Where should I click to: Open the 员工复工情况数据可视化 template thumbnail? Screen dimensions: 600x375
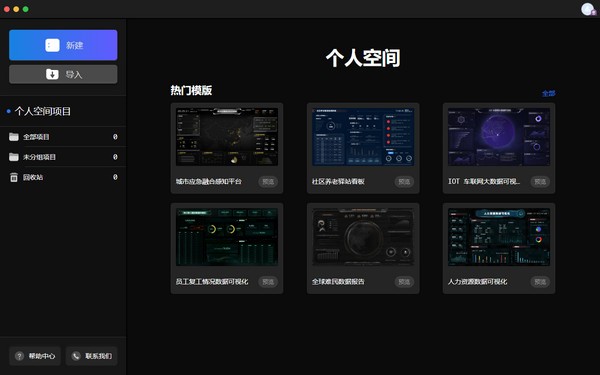[227, 237]
